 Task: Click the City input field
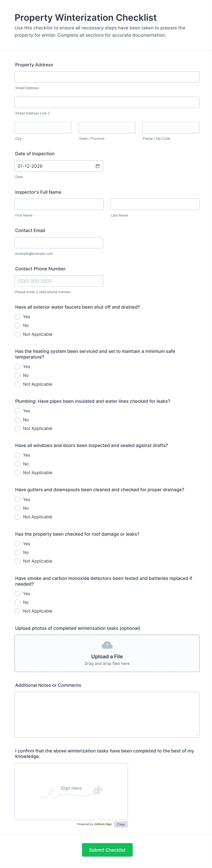[43, 127]
